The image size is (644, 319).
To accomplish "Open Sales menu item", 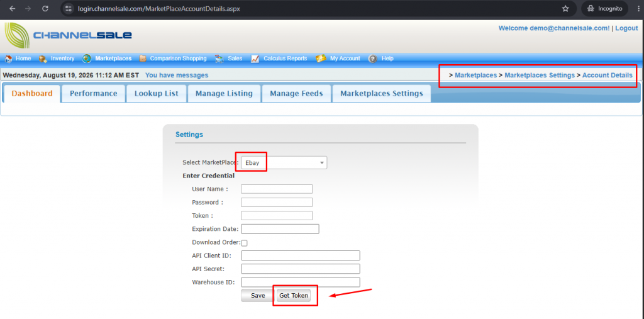I will (235, 59).
